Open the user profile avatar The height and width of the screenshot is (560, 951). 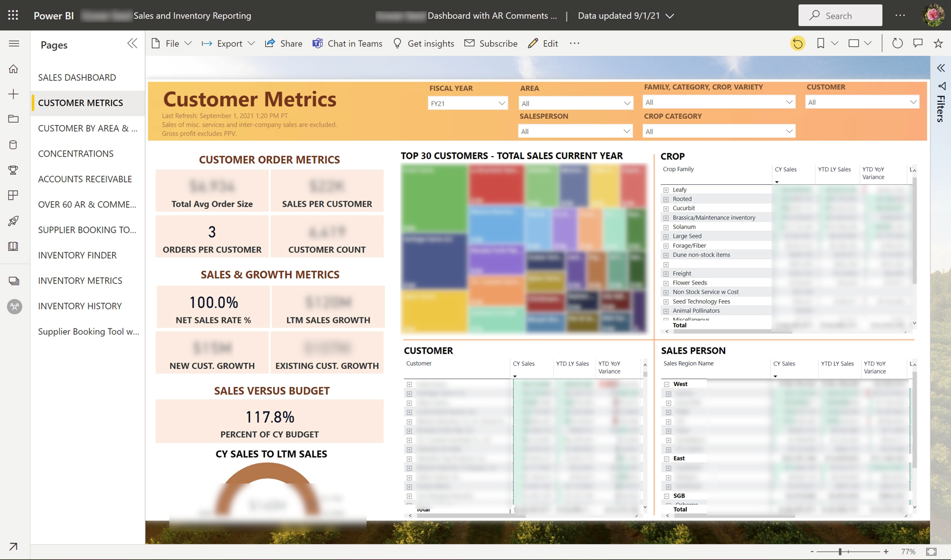[933, 15]
